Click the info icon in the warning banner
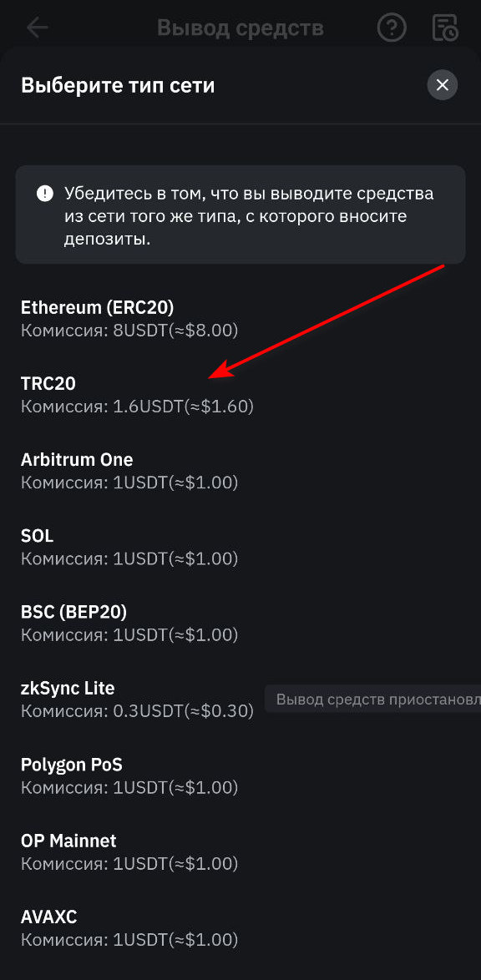 point(44,193)
